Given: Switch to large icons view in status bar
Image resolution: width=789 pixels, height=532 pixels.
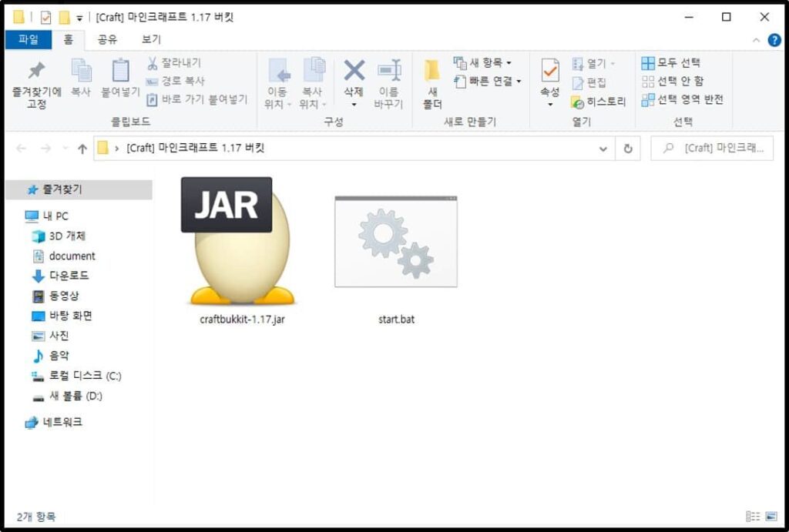Looking at the screenshot, I should [x=771, y=517].
